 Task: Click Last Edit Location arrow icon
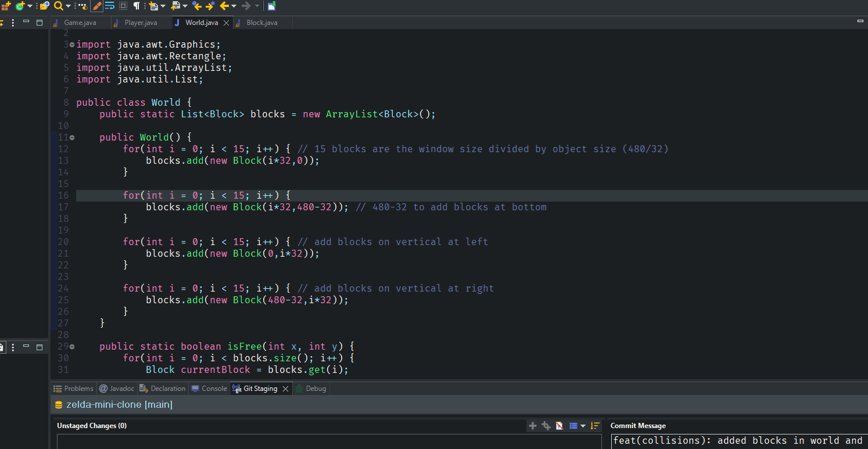[197, 6]
